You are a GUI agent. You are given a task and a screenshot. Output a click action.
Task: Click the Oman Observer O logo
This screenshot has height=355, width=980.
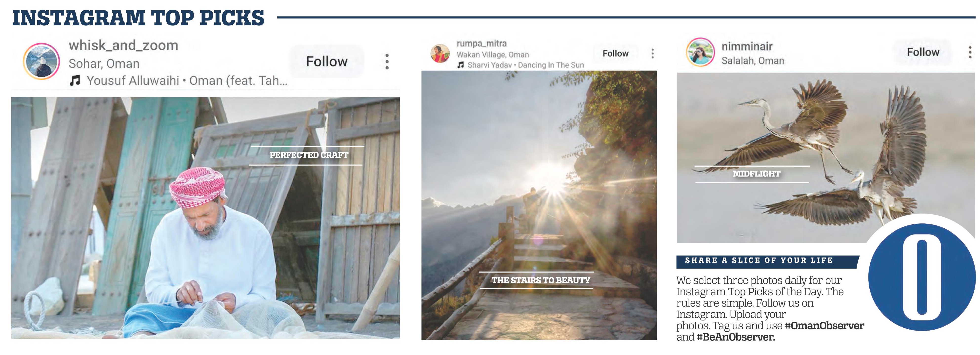(922, 277)
